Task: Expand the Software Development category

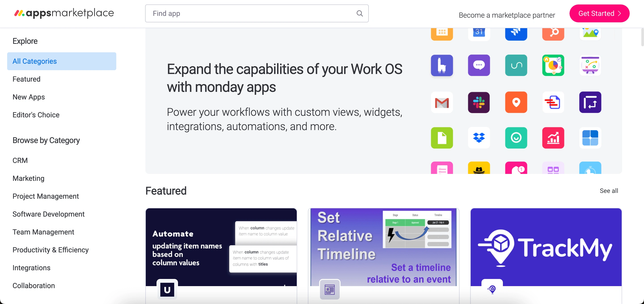Action: click(x=49, y=214)
